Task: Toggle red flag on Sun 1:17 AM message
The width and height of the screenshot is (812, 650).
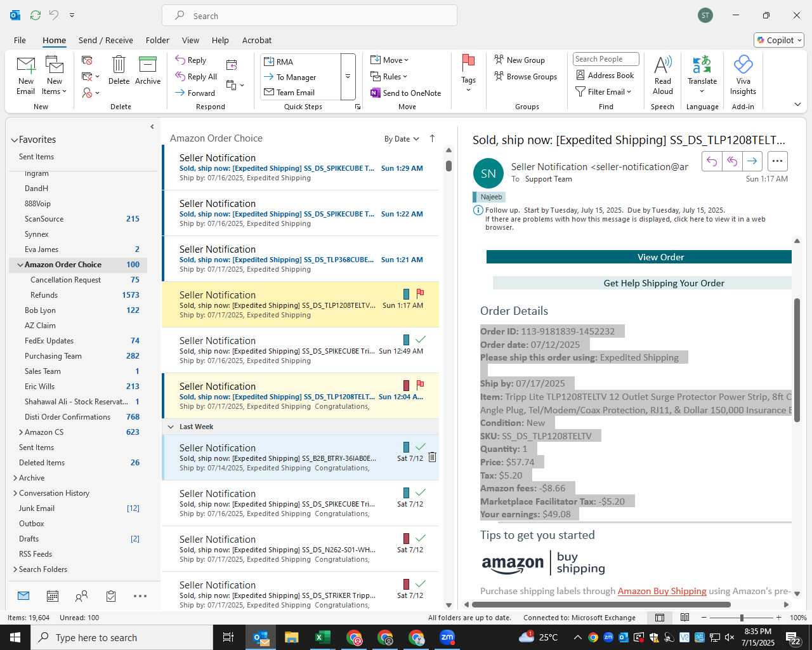Action: tap(420, 294)
